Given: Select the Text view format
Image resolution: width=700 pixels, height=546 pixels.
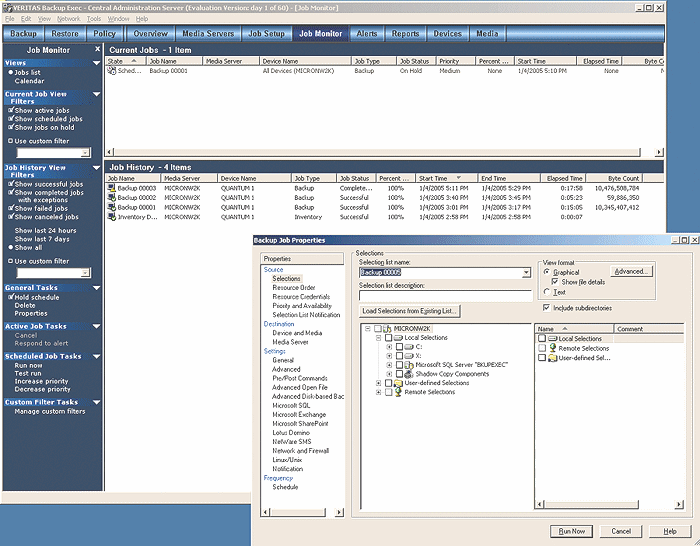Looking at the screenshot, I should point(547,292).
